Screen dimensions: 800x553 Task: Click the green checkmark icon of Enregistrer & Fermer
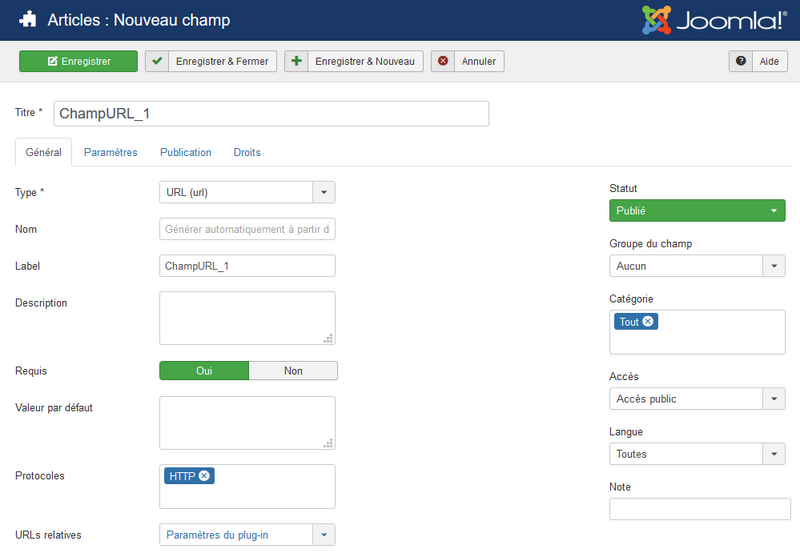click(x=157, y=61)
